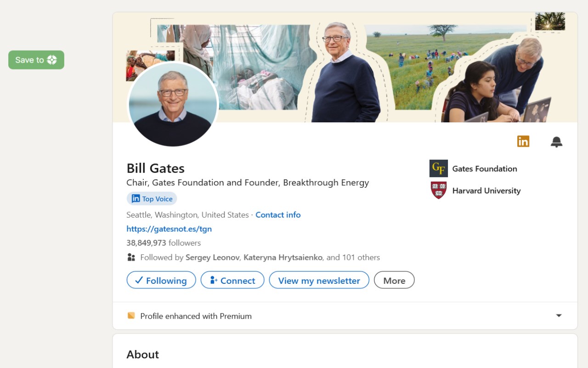The width and height of the screenshot is (588, 368).
Task: Open the Contact info link
Action: click(x=278, y=215)
